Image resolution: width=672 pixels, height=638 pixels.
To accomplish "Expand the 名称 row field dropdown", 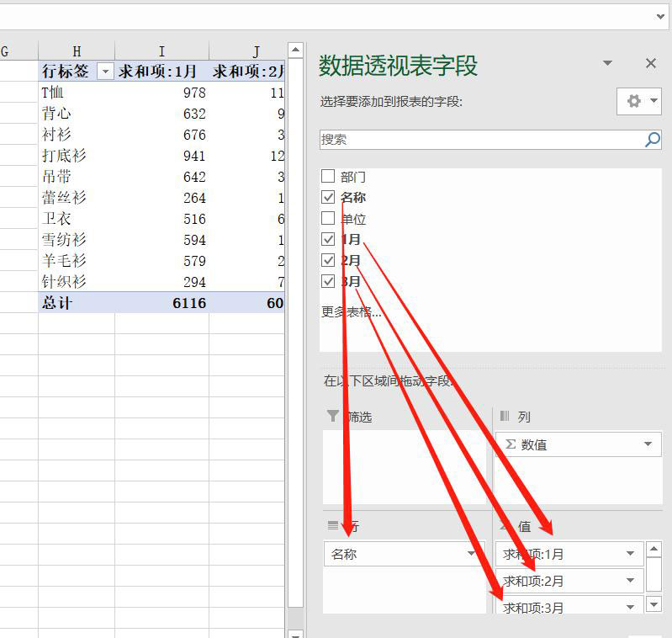I will pos(472,554).
